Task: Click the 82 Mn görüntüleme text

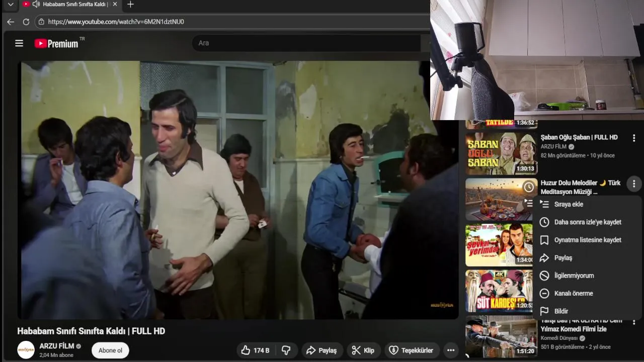Action: (563, 155)
